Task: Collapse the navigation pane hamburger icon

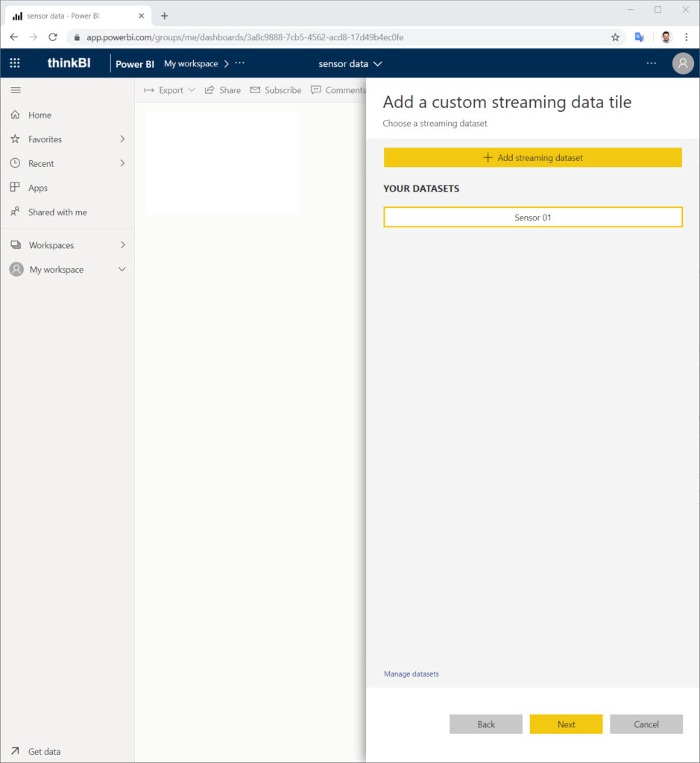Action: (x=16, y=90)
